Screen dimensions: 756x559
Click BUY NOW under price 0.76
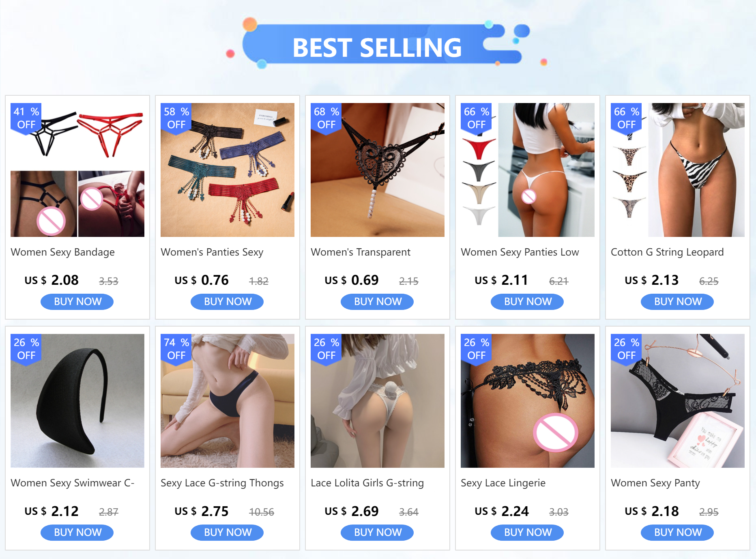(227, 301)
